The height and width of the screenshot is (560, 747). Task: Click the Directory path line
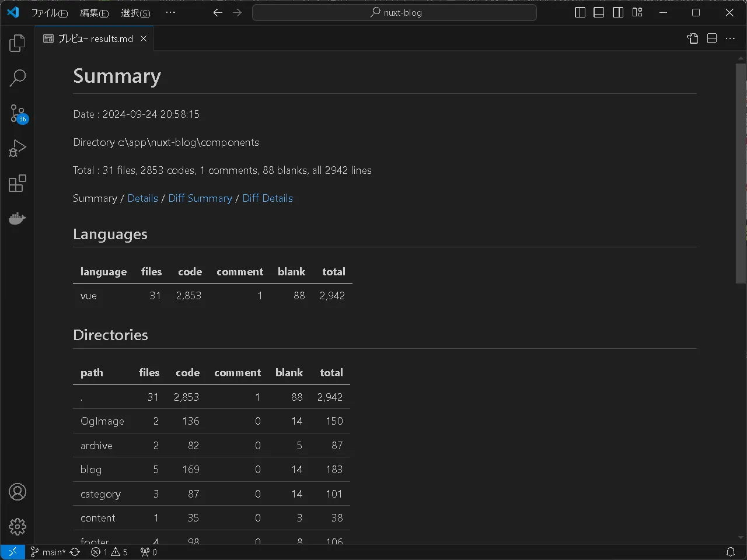click(x=166, y=142)
